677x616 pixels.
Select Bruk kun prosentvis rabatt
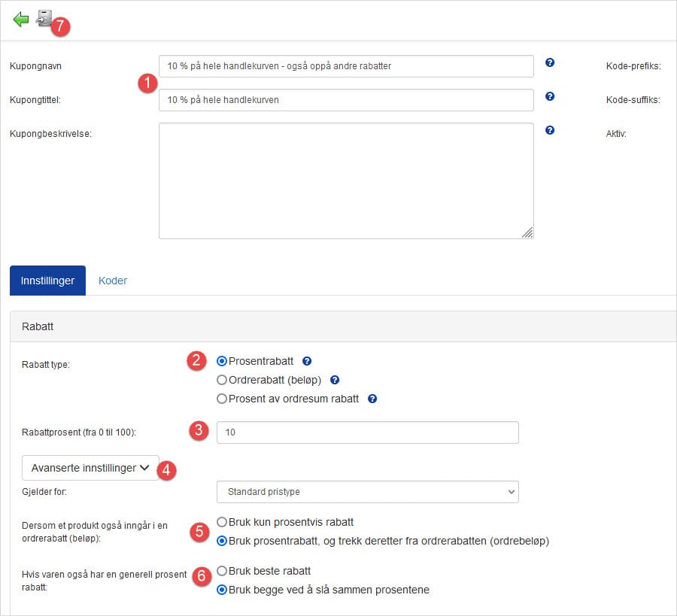point(222,521)
